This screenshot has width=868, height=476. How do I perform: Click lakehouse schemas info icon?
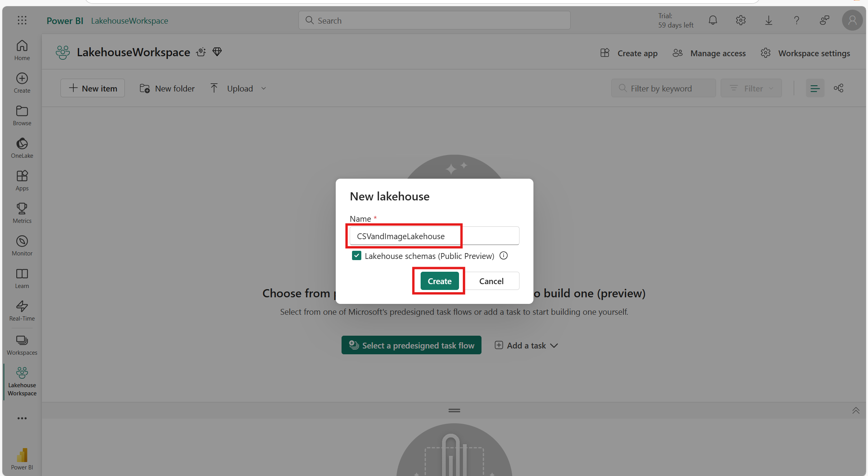click(x=503, y=256)
